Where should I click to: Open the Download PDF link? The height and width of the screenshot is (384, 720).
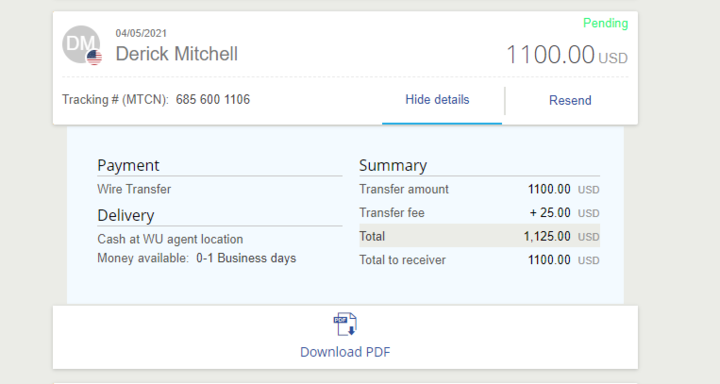click(345, 352)
